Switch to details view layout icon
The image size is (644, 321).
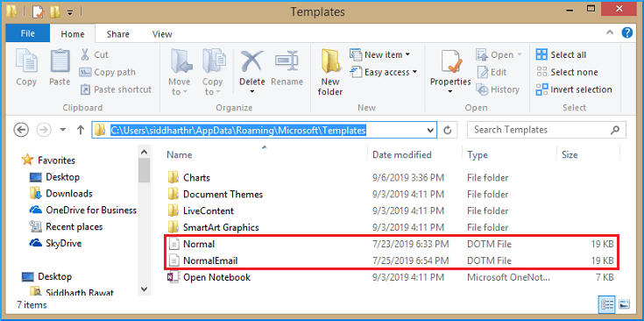coord(607,304)
